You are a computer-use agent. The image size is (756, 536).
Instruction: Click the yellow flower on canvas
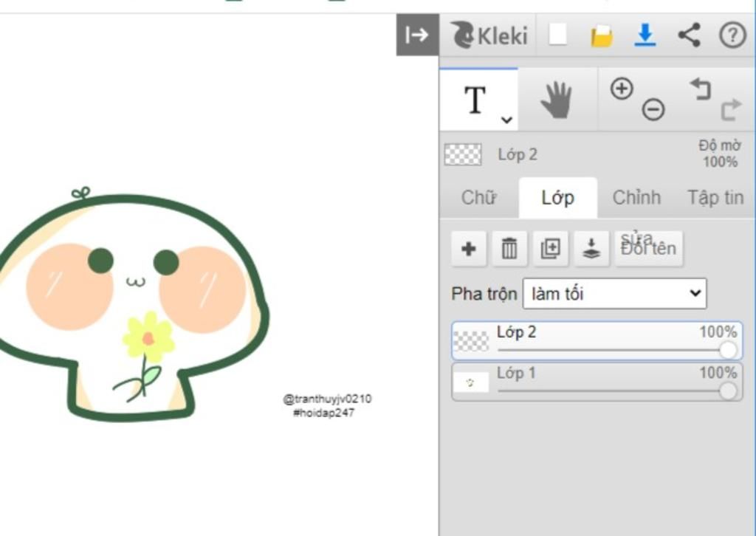[148, 337]
